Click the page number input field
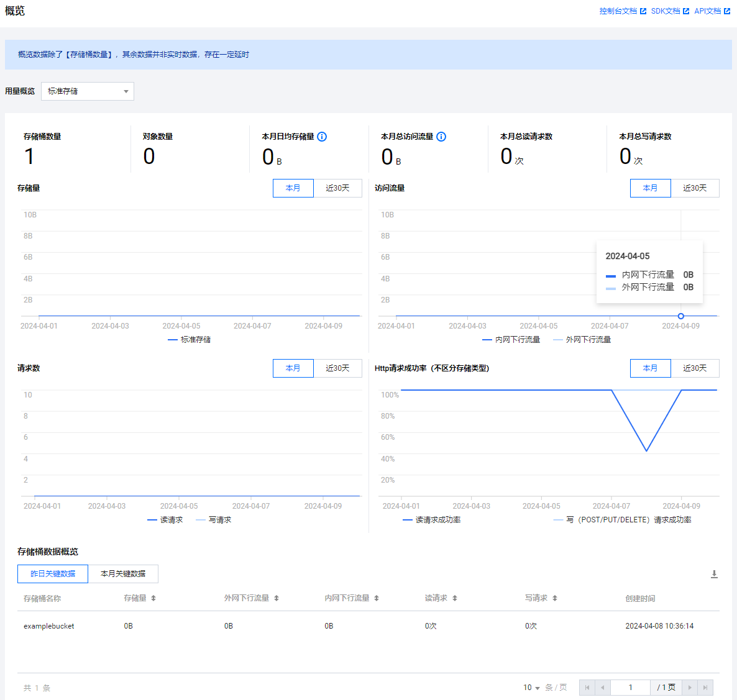 coord(630,688)
